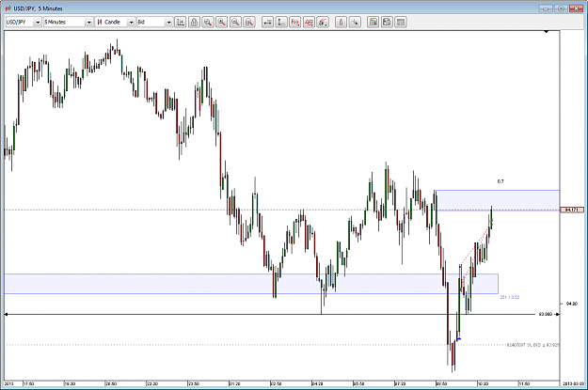Click the zoom in magnifier icon
588x390 pixels.
click(222, 23)
